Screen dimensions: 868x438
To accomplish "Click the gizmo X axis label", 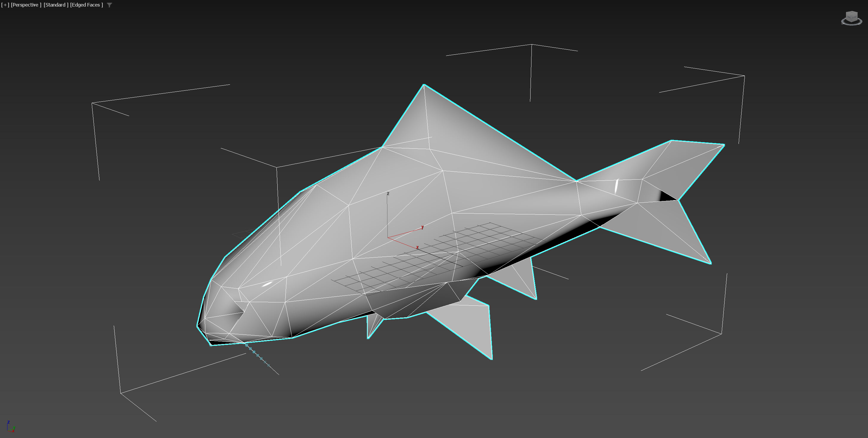I will click(417, 247).
